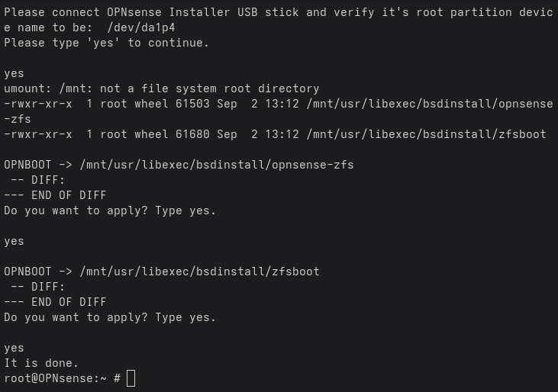Click the second 'Do you want to apply?' prompt
Viewport: 558px width, 392px height.
click(x=110, y=317)
